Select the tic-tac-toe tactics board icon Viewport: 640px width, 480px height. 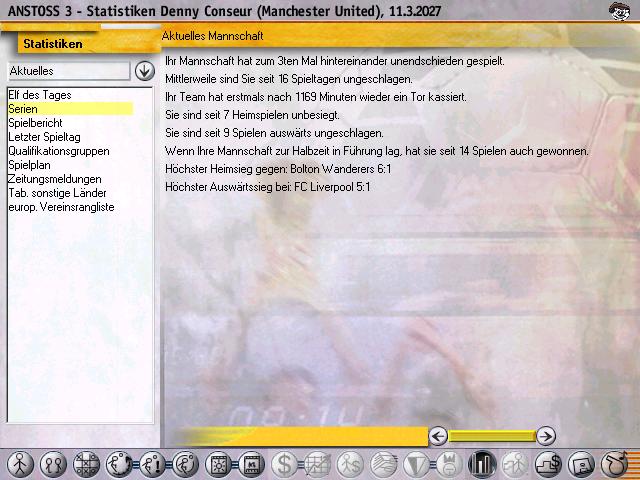[86, 464]
